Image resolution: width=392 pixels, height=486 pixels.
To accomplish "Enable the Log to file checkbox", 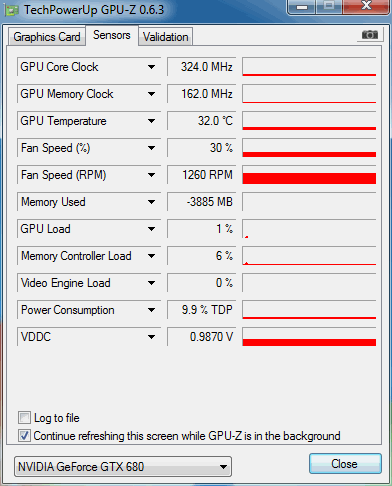I will click(24, 417).
